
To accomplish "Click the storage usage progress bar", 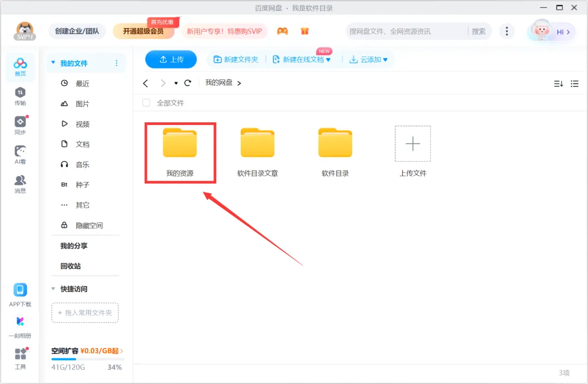I will click(x=87, y=359).
